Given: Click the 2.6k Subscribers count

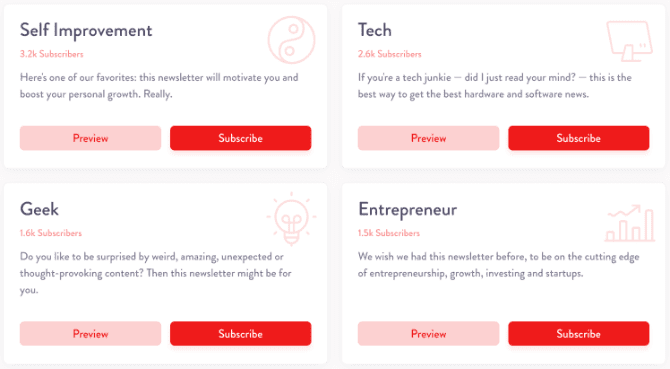Looking at the screenshot, I should [x=389, y=54].
